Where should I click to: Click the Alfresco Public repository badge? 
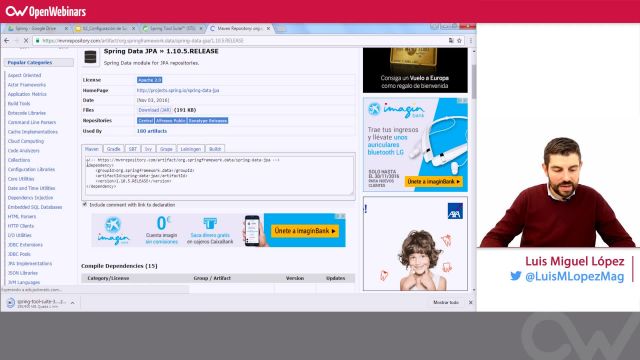coord(171,121)
